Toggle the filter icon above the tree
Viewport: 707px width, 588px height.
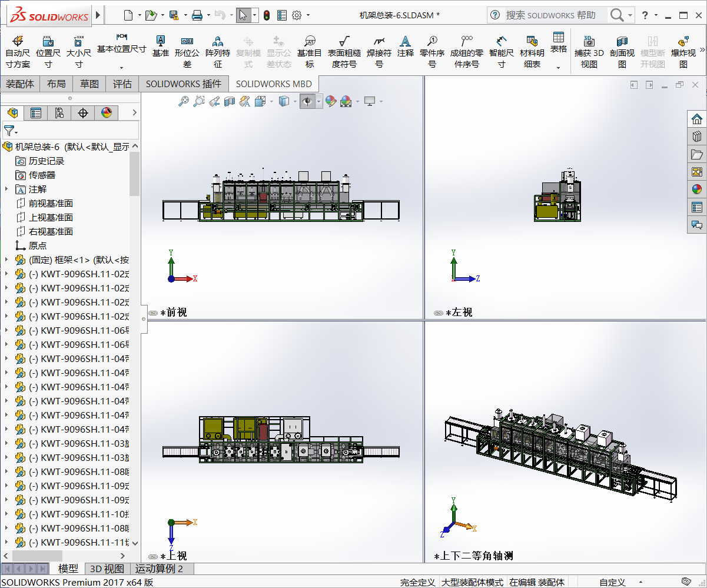tap(9, 129)
